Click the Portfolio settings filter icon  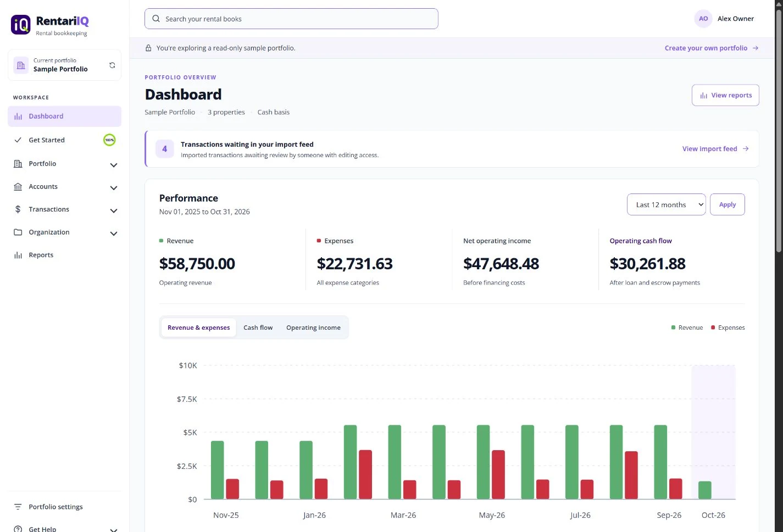18,507
